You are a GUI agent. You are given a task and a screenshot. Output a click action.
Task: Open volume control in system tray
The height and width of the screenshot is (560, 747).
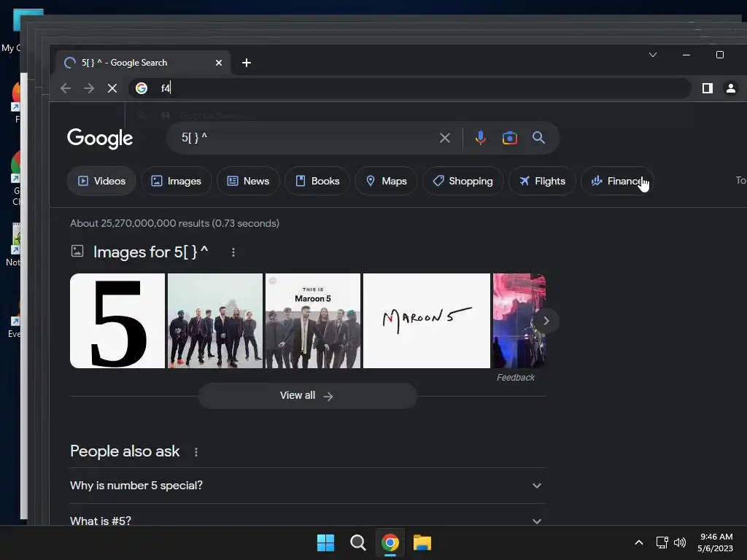(680, 542)
